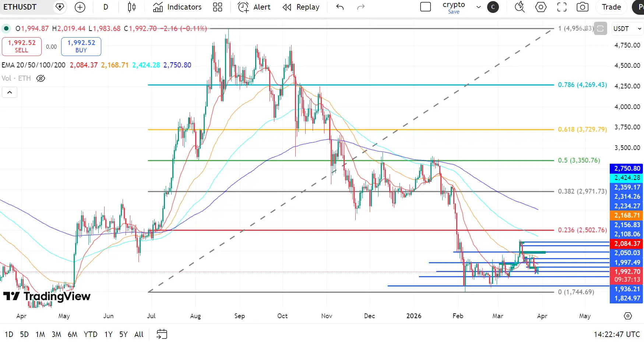Viewport: 644px width, 344px height.
Task: Switch to the 1D time range
Action: (9, 334)
